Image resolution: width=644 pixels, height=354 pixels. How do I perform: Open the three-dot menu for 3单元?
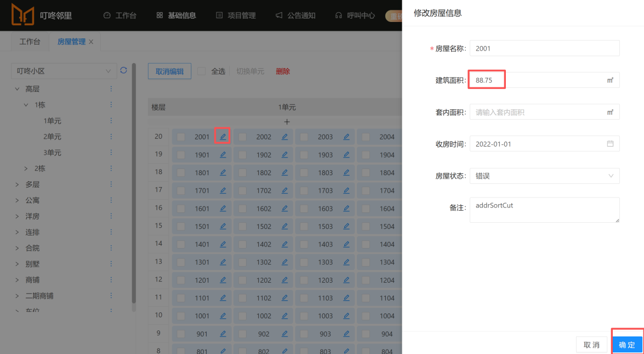111,153
